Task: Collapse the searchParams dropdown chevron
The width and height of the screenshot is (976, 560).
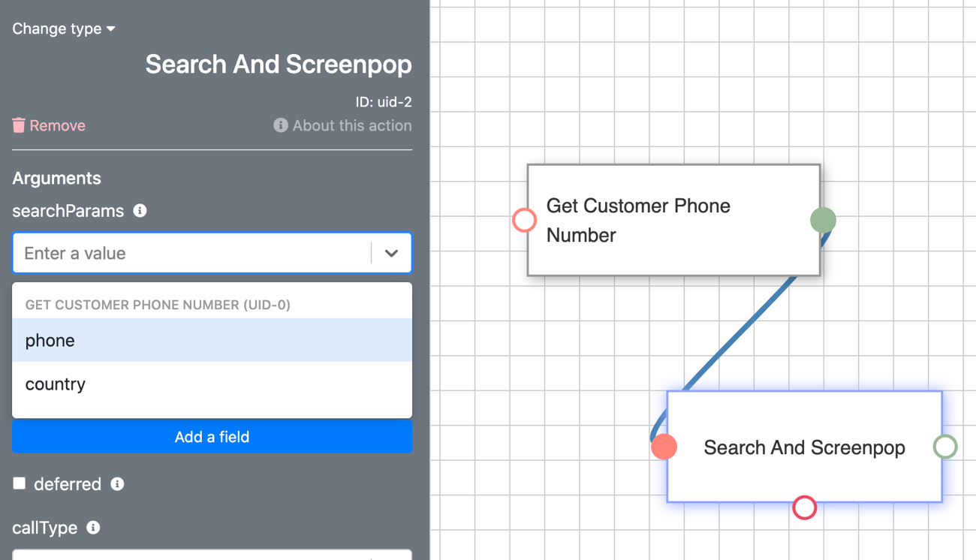Action: [391, 253]
